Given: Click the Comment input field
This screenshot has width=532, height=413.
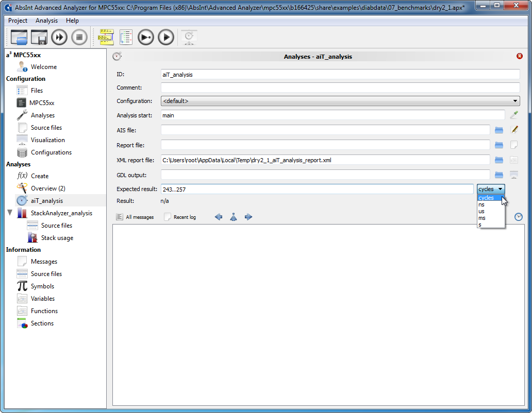Looking at the screenshot, I should 340,88.
